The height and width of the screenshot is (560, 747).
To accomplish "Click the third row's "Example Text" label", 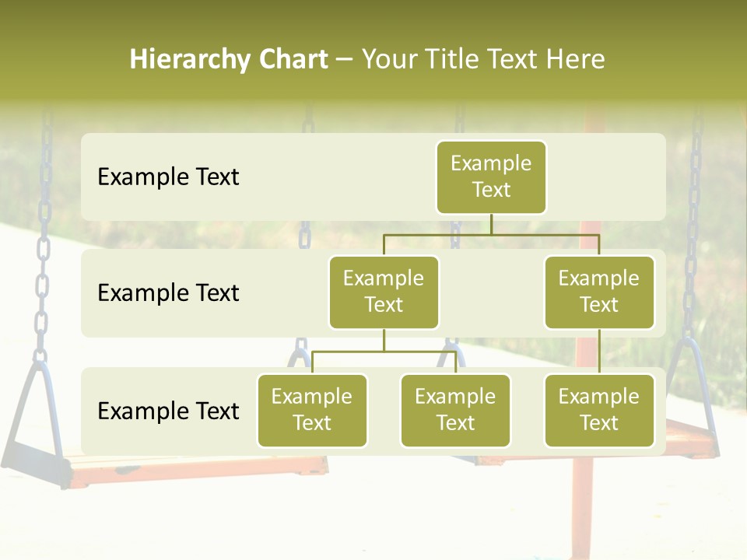I will (x=168, y=411).
